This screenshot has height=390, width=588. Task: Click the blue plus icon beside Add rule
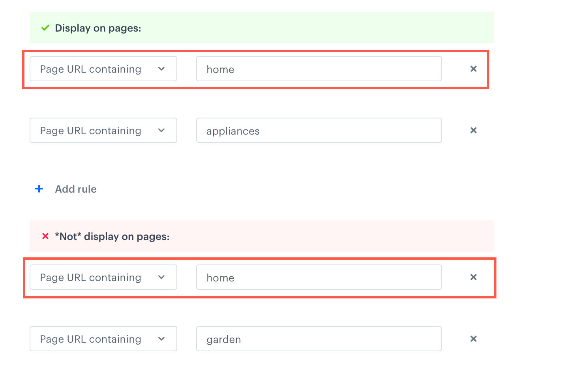click(x=39, y=189)
